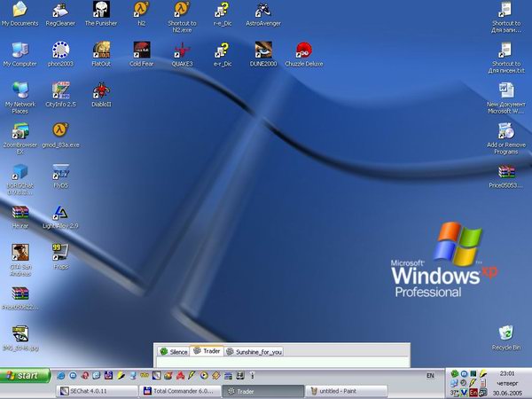Screen dimensions: 532x399
Task: Launch the DiabloII desktop icon
Action: [101, 95]
